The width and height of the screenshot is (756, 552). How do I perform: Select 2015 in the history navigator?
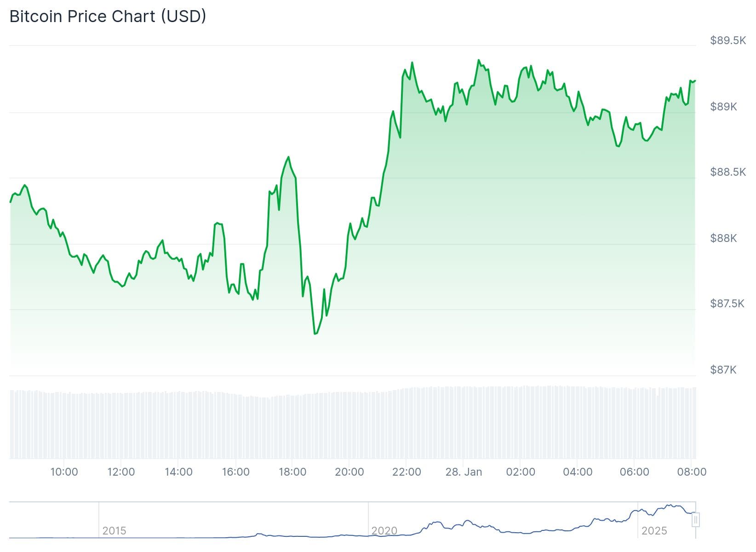pos(114,531)
